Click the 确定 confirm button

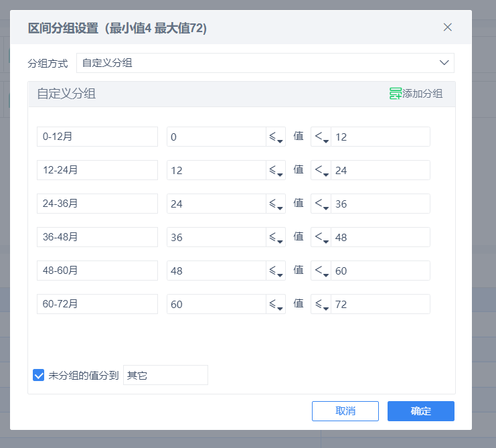point(421,411)
